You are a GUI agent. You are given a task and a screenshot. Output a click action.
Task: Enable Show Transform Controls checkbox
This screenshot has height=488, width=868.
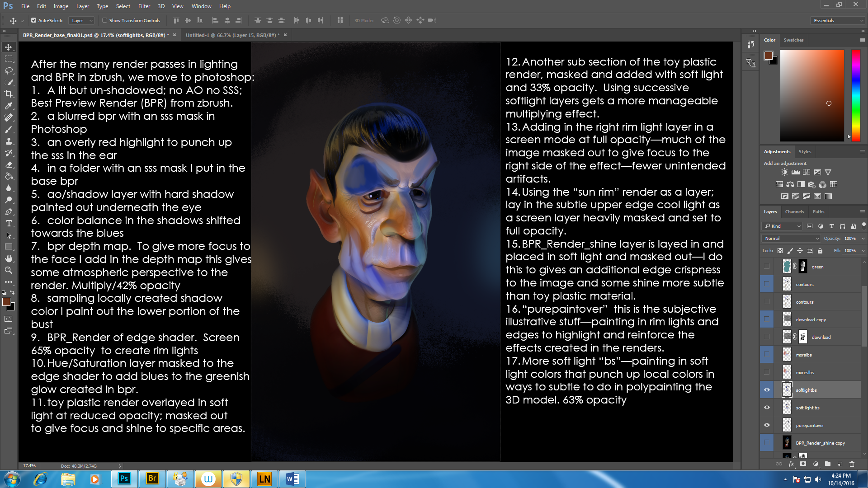pyautogui.click(x=105, y=20)
